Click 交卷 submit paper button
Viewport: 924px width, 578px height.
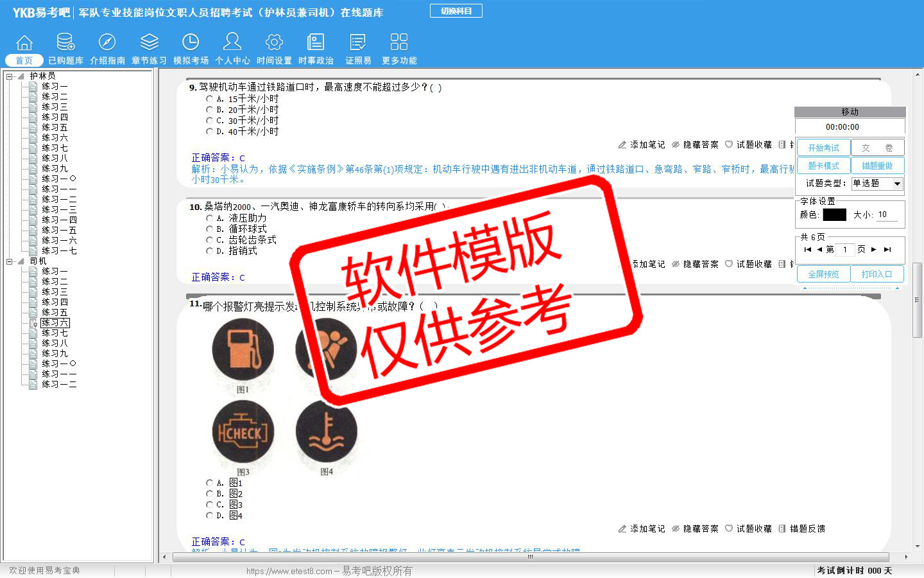878,148
